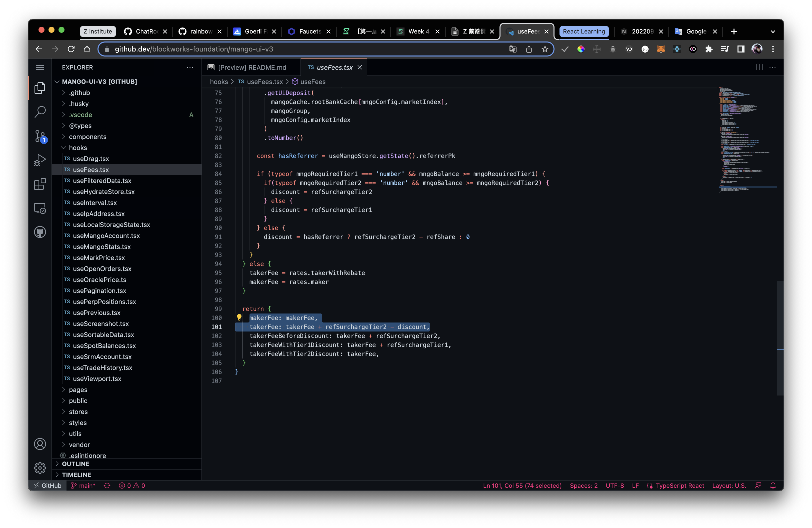Screen dimensions: 812x528
Task: Toggle the notifications bell in status bar
Action: 773,485
